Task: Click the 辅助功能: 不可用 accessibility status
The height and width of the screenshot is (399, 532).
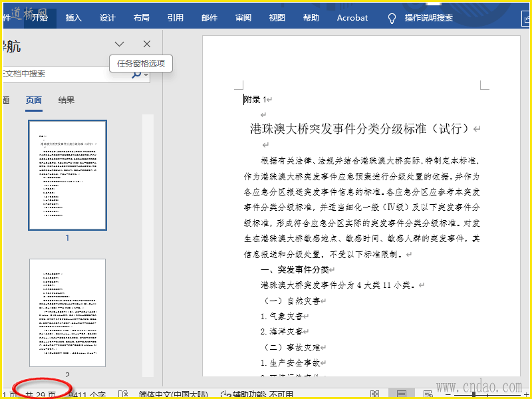Action: (257, 394)
